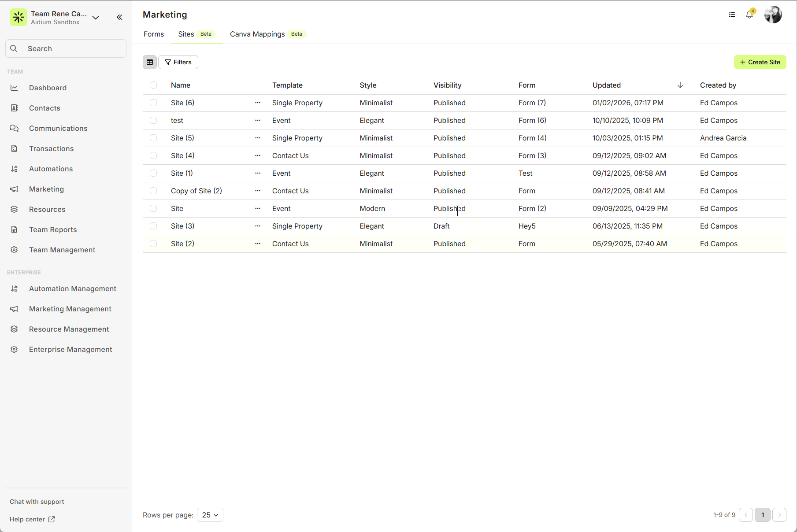Screen dimensions: 797x532
Task: Open the Filters panel
Action: [178, 62]
